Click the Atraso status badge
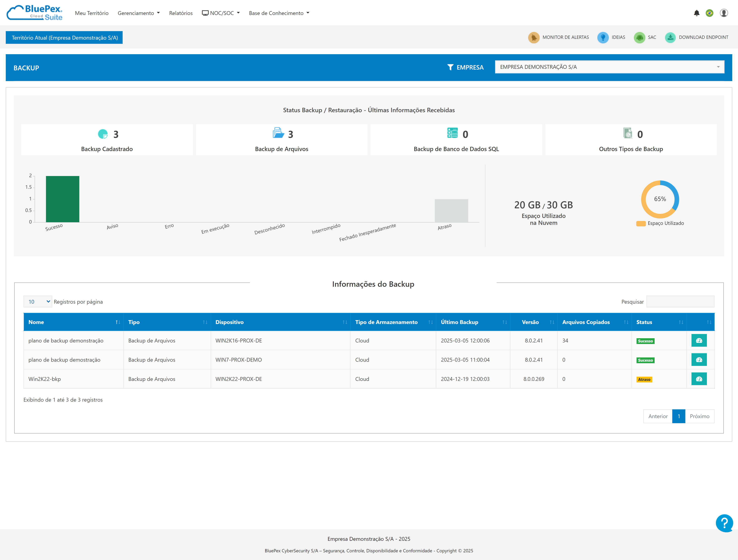This screenshot has width=738, height=560. click(x=644, y=380)
